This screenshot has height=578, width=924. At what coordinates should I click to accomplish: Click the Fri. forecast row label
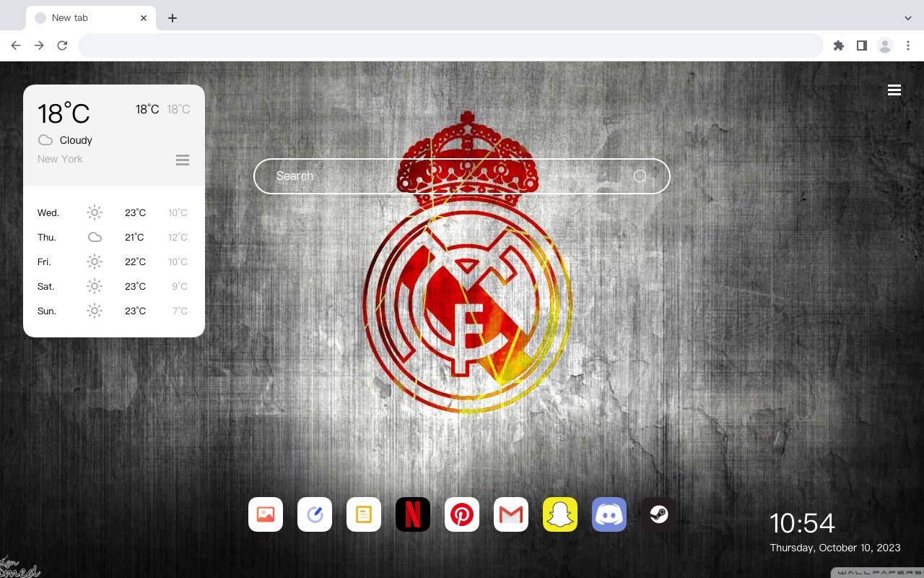pos(44,262)
